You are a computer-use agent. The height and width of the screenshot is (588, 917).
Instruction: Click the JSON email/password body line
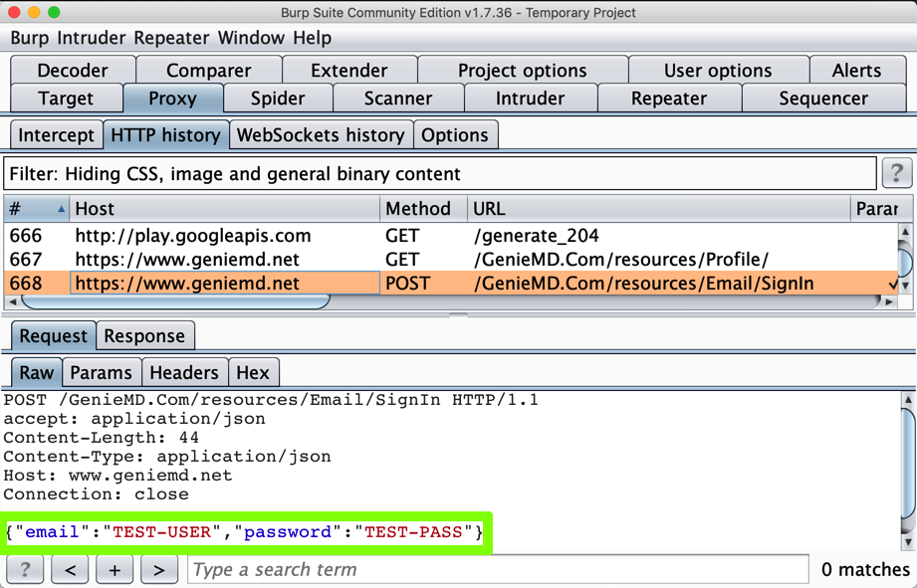pyautogui.click(x=244, y=532)
